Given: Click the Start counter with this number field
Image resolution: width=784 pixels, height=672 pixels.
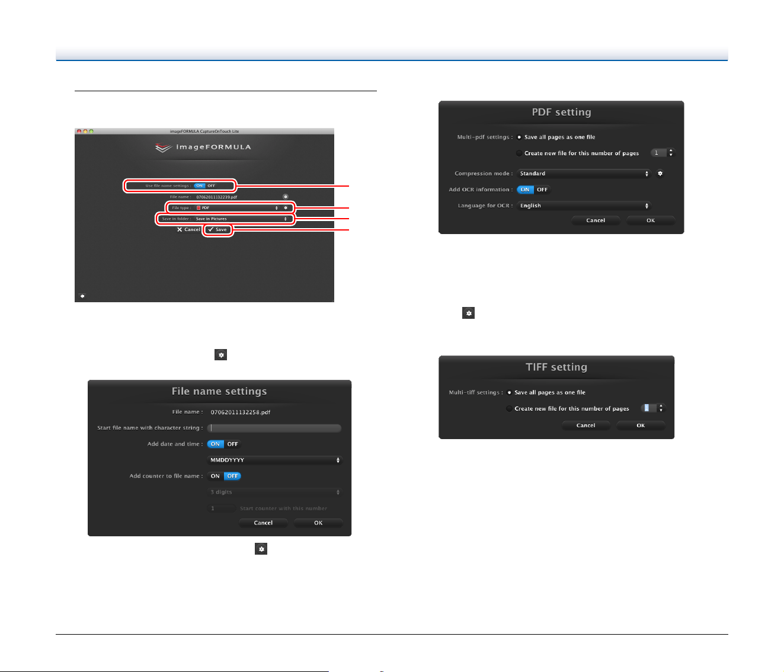Looking at the screenshot, I should (222, 508).
